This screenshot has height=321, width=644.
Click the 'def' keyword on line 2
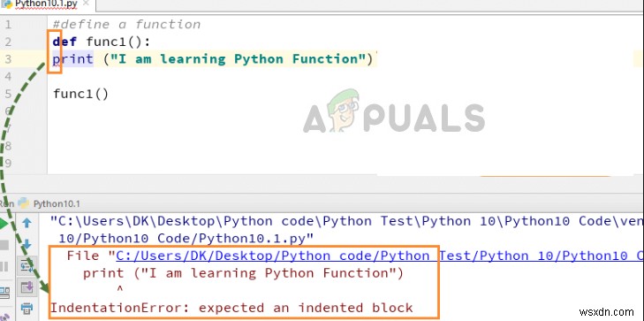click(64, 42)
